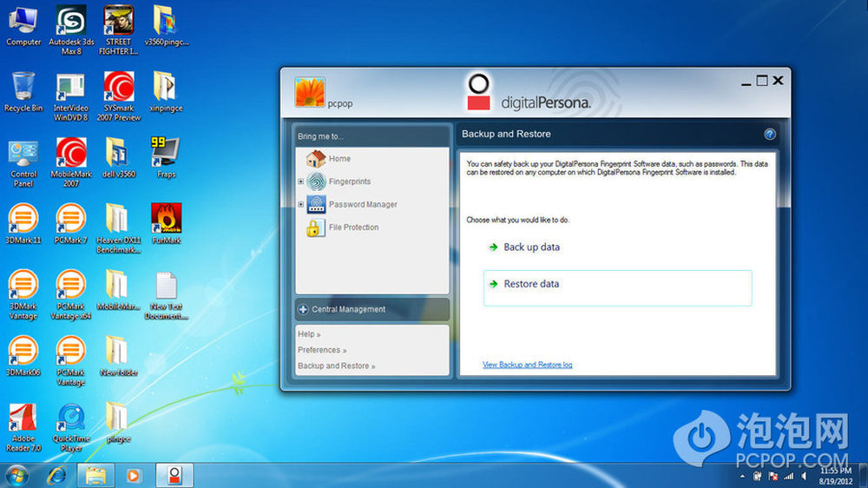Select the 3DMark 11 shortcut
Viewport: 868px width, 488px height.
click(x=23, y=224)
